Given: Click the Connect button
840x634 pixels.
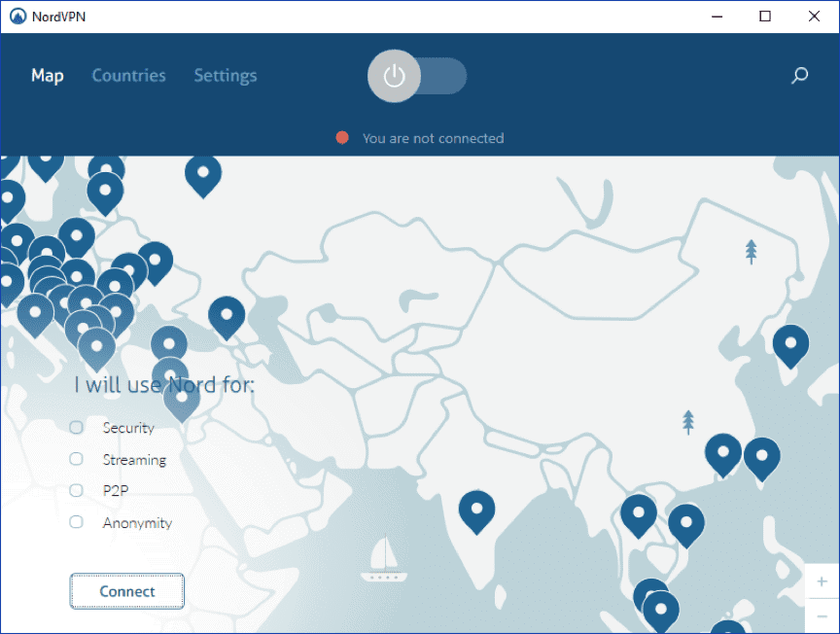Looking at the screenshot, I should tap(127, 591).
